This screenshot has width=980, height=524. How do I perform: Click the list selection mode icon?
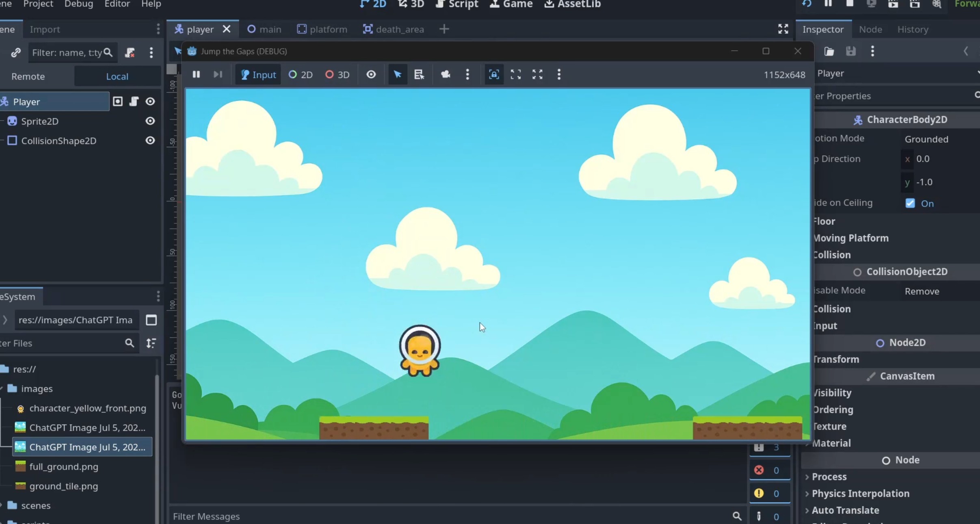tap(419, 74)
